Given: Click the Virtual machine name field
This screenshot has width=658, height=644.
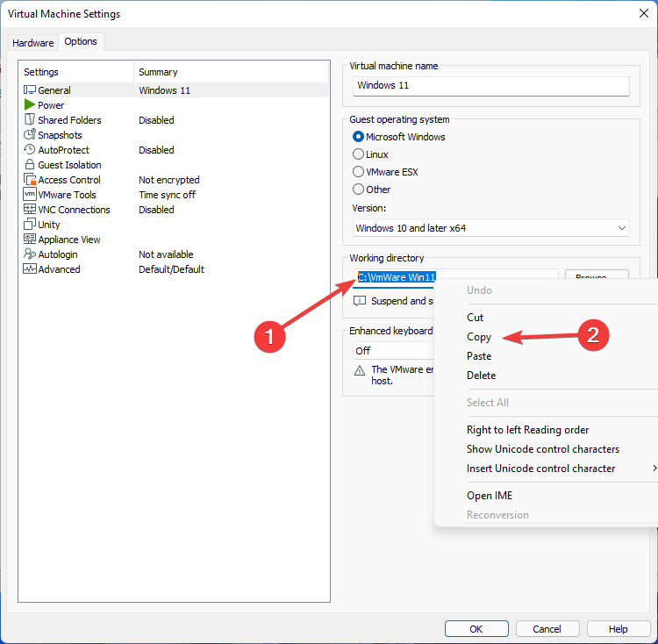Looking at the screenshot, I should tap(491, 86).
